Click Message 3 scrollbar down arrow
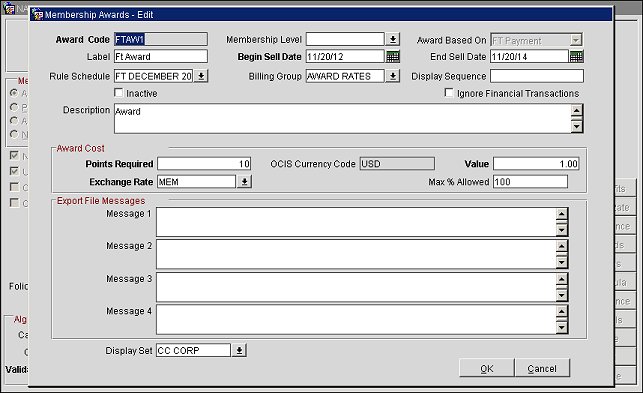643x393 pixels. (561, 295)
